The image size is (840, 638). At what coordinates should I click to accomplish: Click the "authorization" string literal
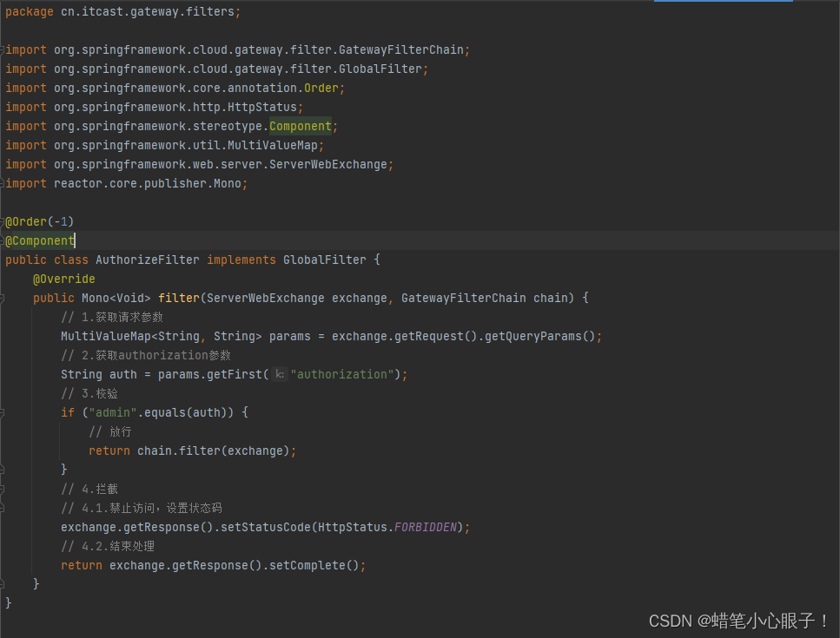342,375
